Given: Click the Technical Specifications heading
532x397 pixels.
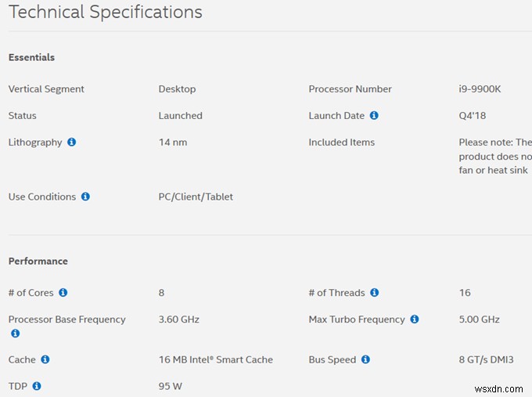Looking at the screenshot, I should (x=105, y=13).
